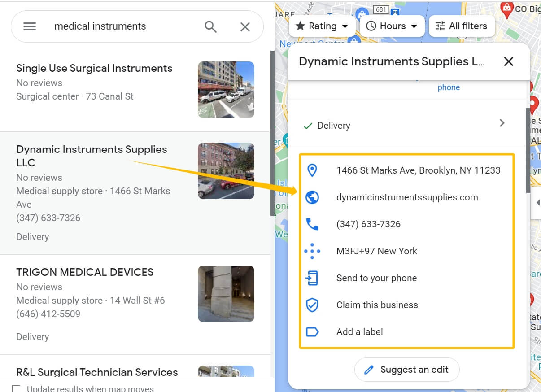Click the Claim this business shield icon
The height and width of the screenshot is (392, 541).
(312, 305)
